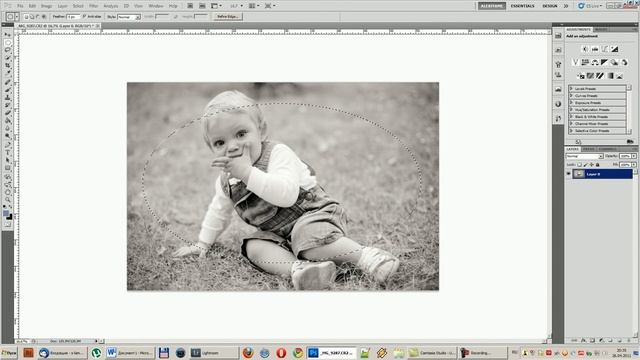Select the Layer 0 thumbnail
The height and width of the screenshot is (360, 640).
[x=578, y=174]
